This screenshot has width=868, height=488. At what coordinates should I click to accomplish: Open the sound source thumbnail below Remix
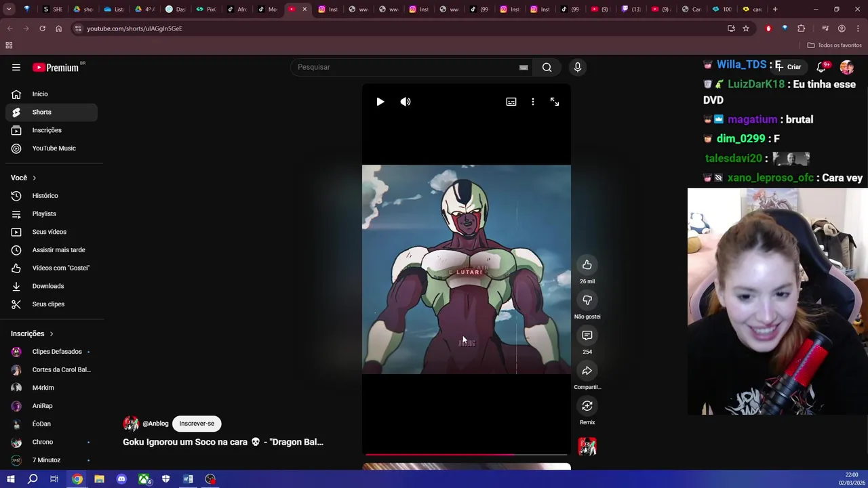click(x=587, y=446)
